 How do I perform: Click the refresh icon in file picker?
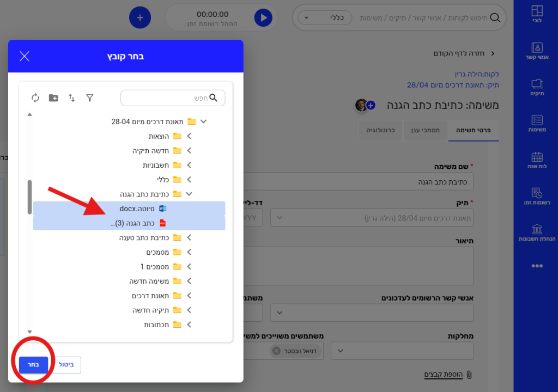tap(35, 98)
